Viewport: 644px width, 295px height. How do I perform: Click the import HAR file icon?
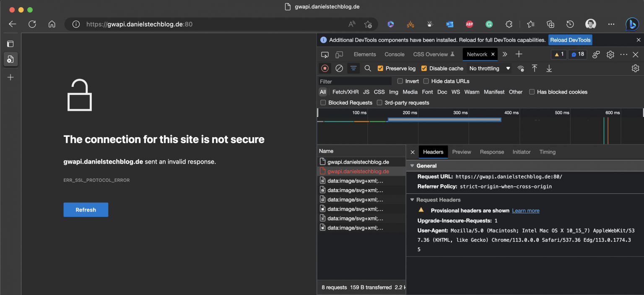tap(535, 68)
